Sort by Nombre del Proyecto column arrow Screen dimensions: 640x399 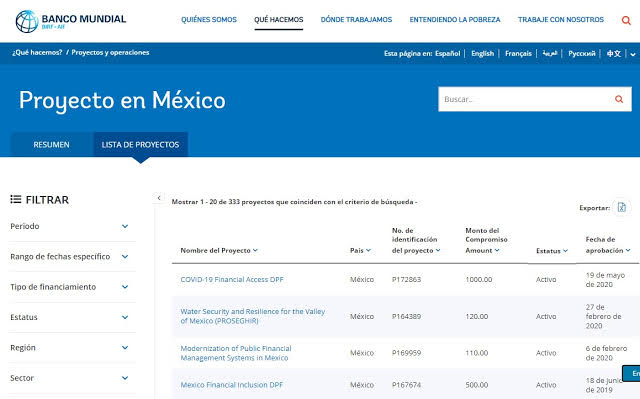(255, 250)
